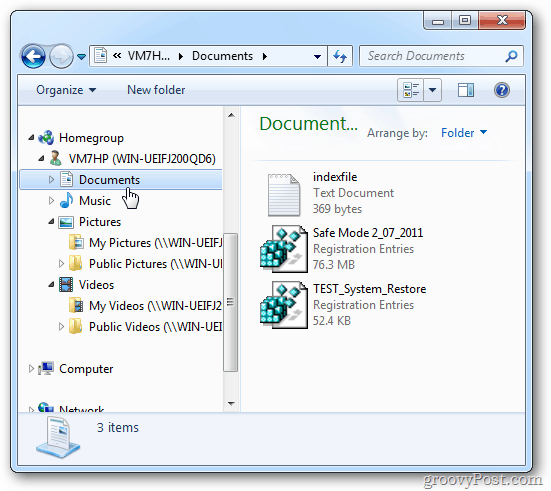Select Pictures in navigation tree
This screenshot has height=491, width=551.
[x=100, y=222]
